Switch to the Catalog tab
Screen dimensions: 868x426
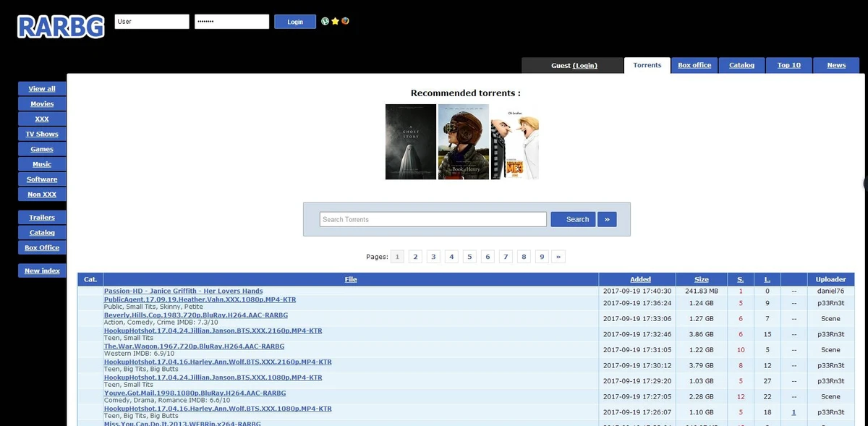coord(741,65)
